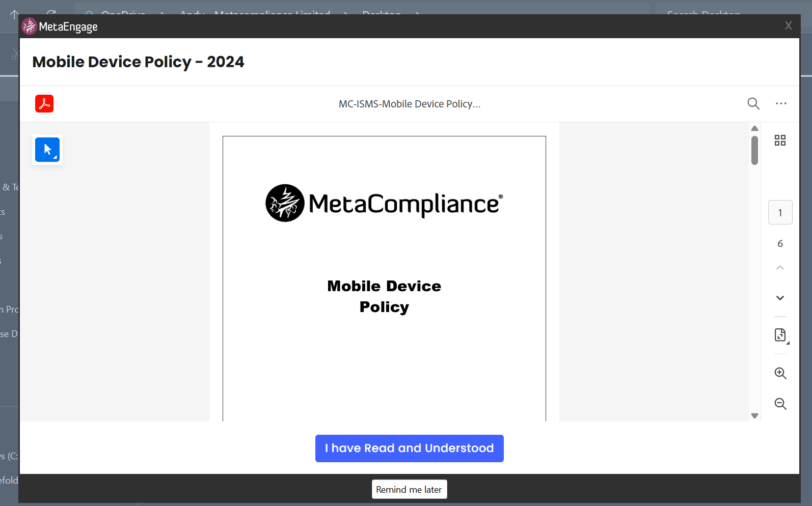Image resolution: width=812 pixels, height=506 pixels.
Task: Click the Remind me later button
Action: pyautogui.click(x=410, y=489)
